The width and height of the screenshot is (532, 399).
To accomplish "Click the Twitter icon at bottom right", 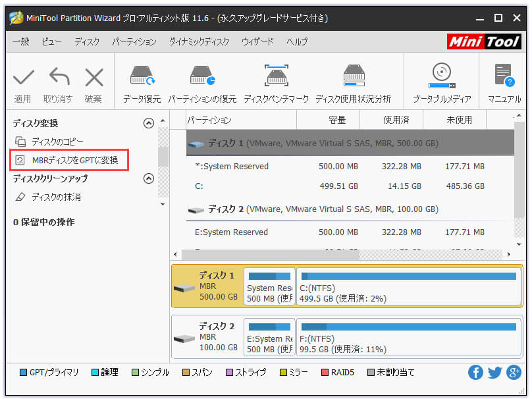I will (x=494, y=372).
